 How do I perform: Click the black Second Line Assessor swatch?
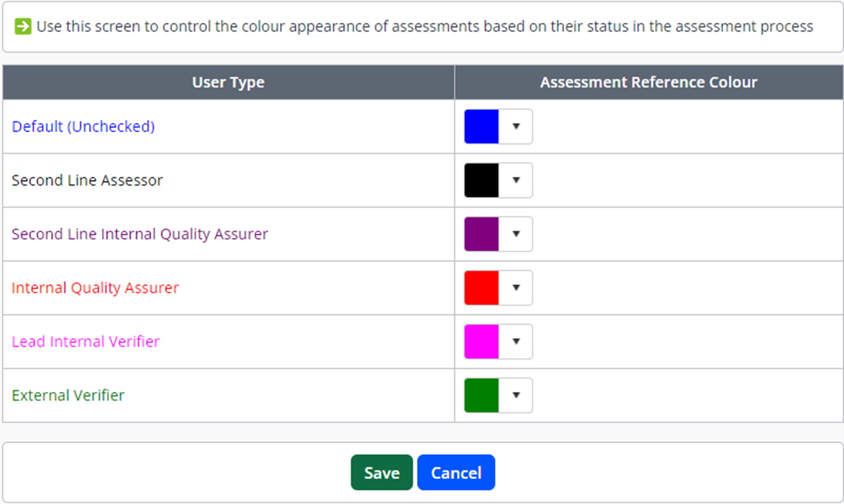click(481, 180)
